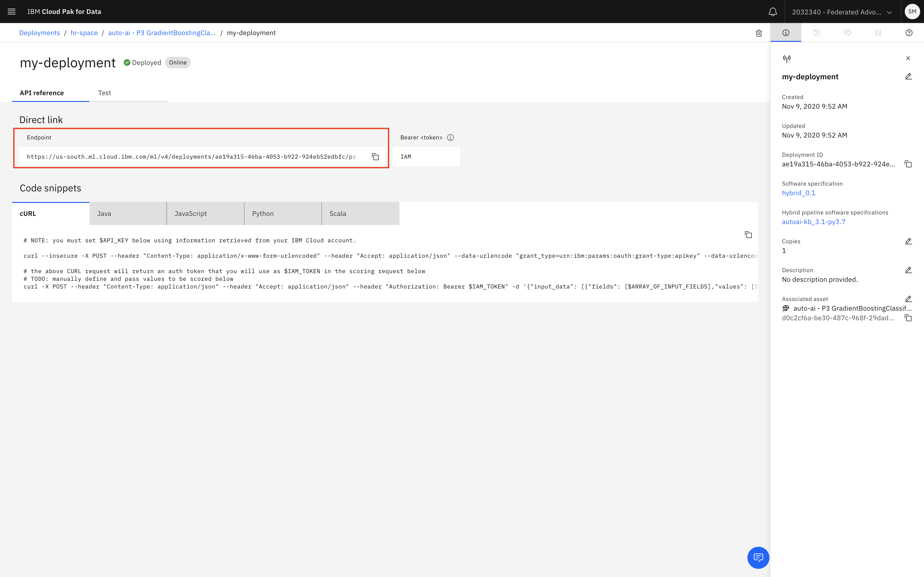Screen dimensions: 924x577
Task: Copy the endpoint URL
Action: [375, 157]
